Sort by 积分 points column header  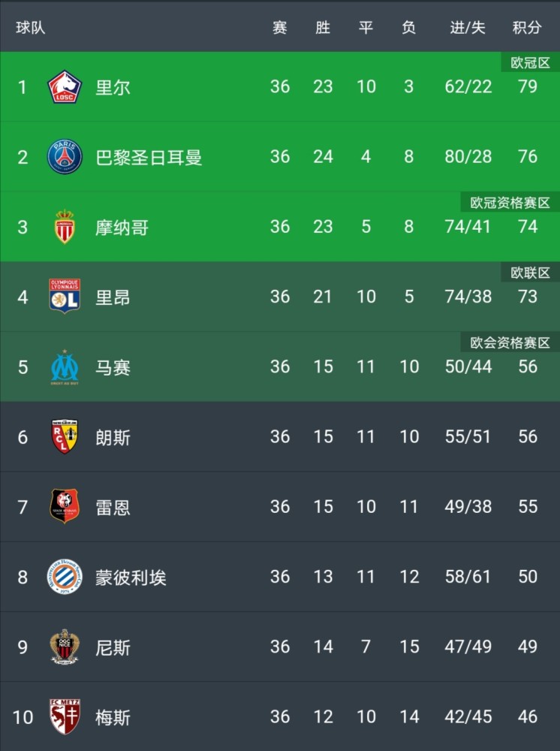pos(527,27)
